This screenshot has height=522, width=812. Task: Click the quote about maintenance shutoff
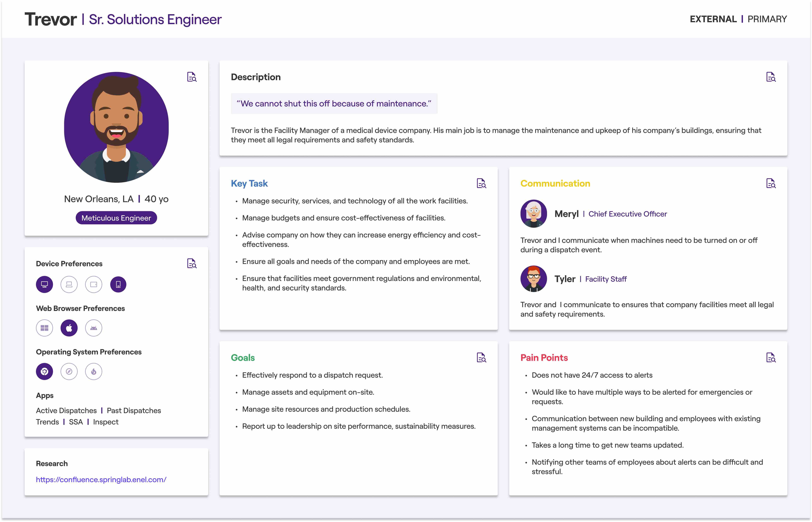tap(334, 103)
